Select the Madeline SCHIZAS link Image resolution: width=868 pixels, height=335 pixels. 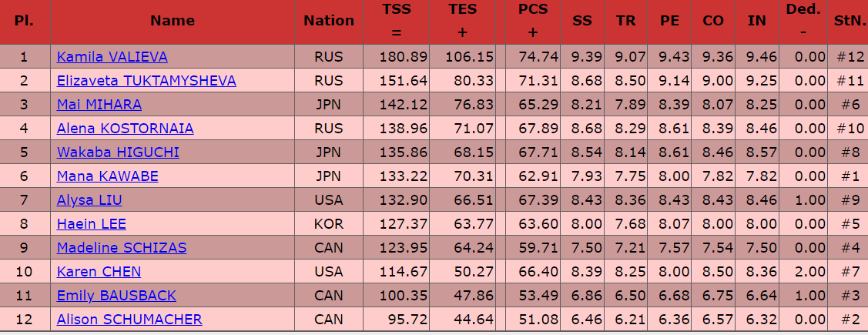(121, 247)
